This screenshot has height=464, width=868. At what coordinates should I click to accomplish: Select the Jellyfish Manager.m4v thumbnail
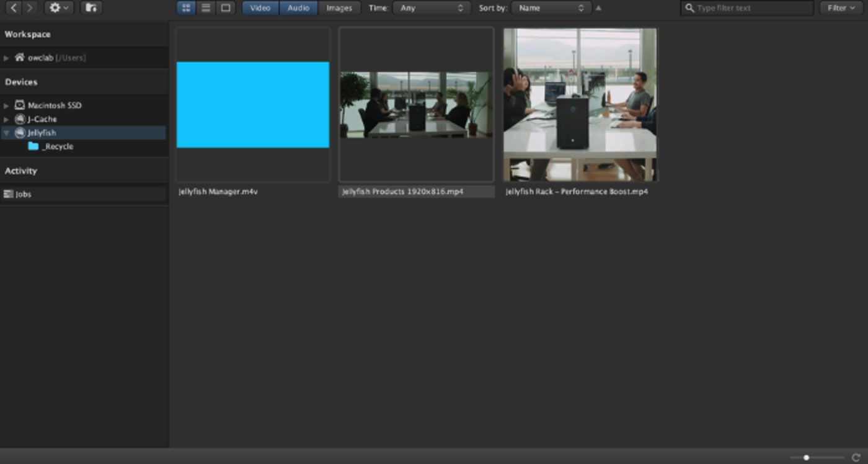pyautogui.click(x=253, y=104)
